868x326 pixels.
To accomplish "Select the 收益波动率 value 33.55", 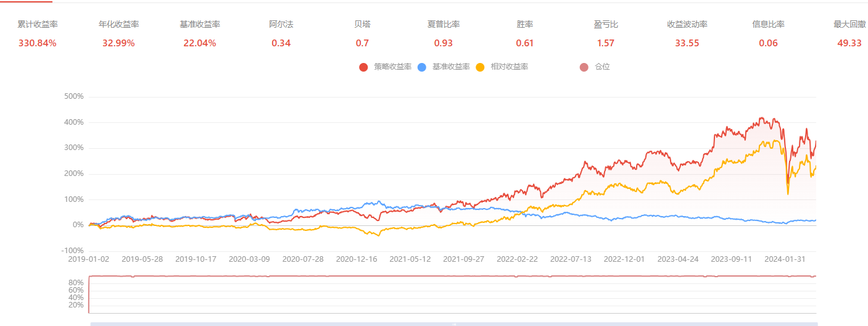I will click(687, 43).
